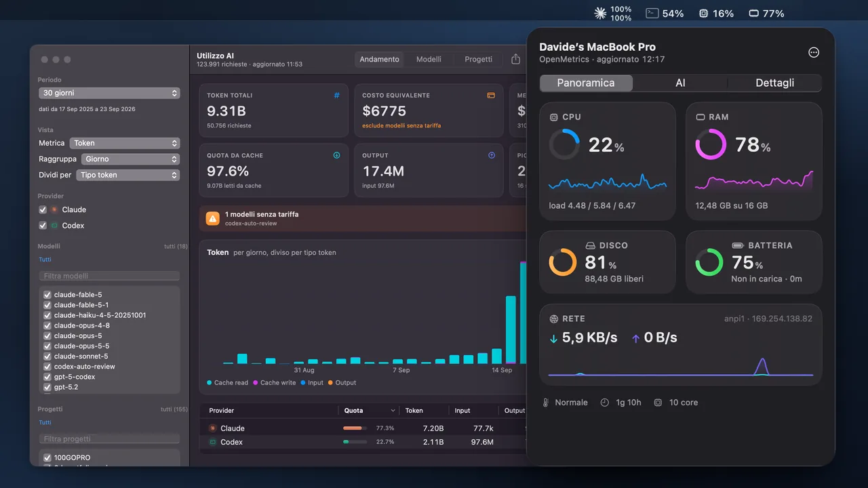Click the disk icon in Disco card
Image resolution: width=868 pixels, height=488 pixels.
tap(590, 245)
